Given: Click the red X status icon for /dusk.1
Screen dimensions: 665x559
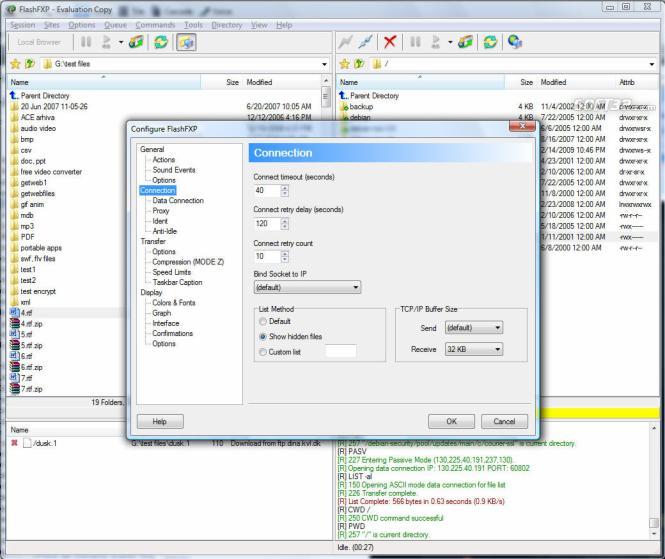Looking at the screenshot, I should coord(14,443).
